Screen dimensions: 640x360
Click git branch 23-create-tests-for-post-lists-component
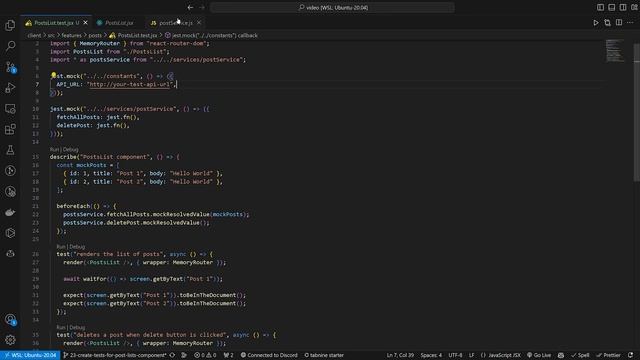coord(115,355)
